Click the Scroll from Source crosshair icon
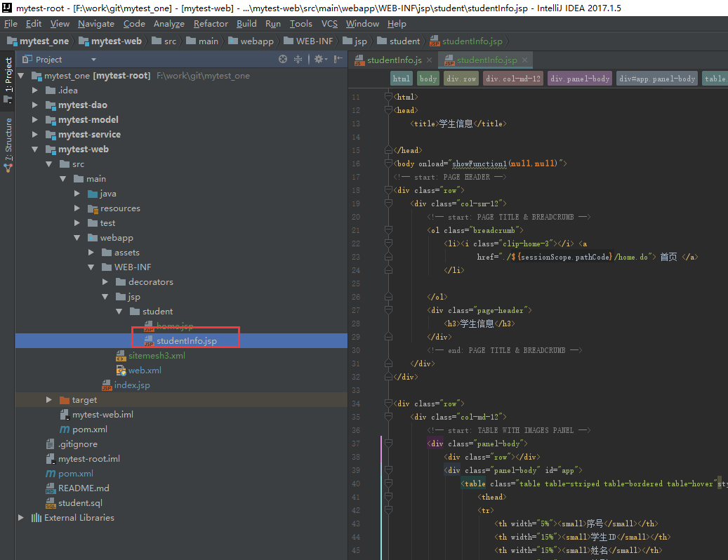This screenshot has height=560, width=728. point(283,59)
